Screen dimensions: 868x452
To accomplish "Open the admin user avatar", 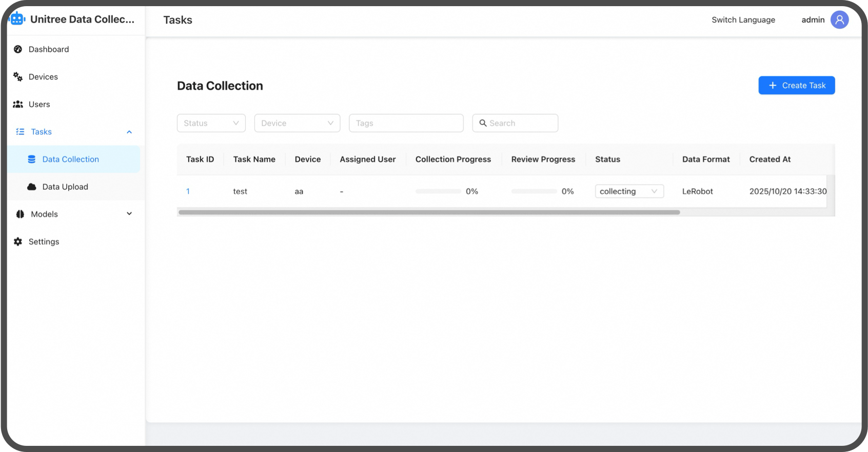I will [x=839, y=20].
